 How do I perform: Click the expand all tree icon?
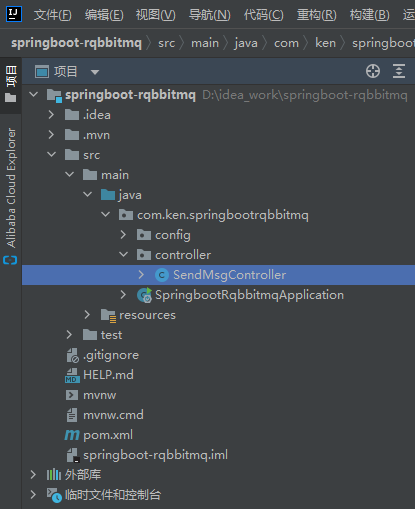pyautogui.click(x=399, y=71)
